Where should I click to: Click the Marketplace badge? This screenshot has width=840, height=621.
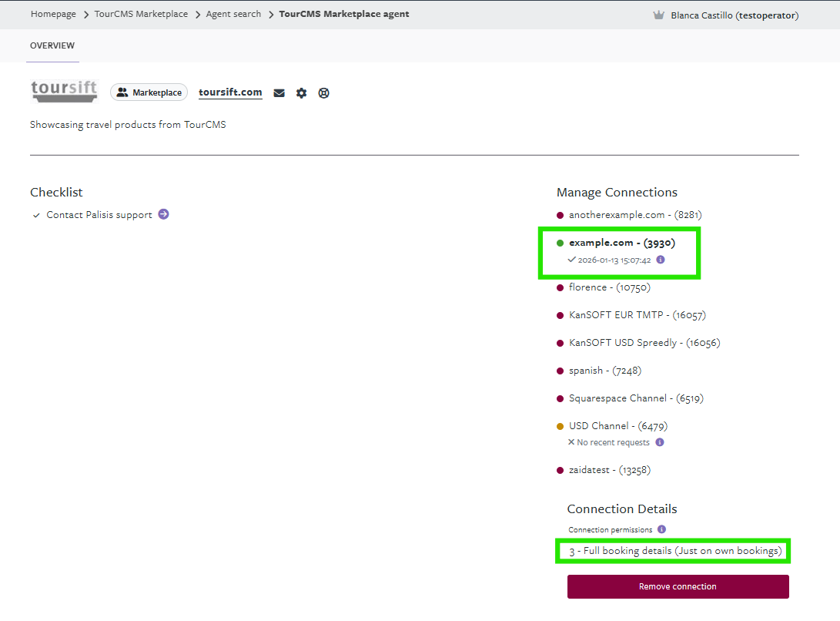point(149,92)
